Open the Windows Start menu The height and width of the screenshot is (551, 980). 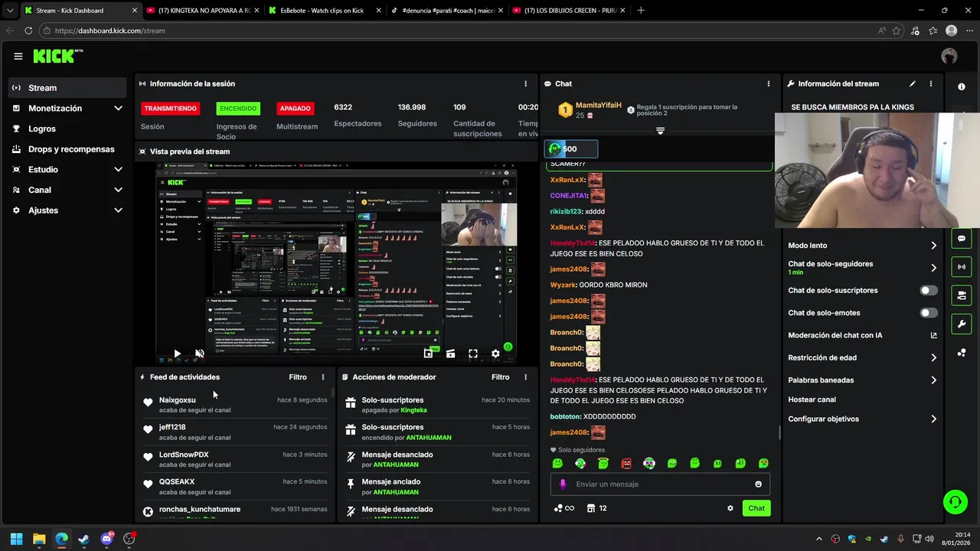click(x=16, y=539)
